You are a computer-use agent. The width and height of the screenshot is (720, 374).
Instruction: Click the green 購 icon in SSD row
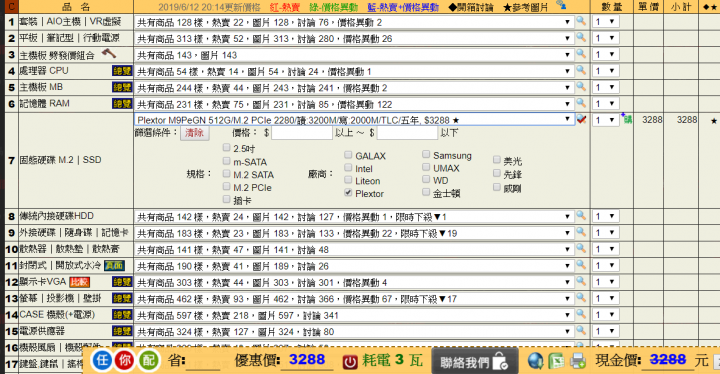627,119
